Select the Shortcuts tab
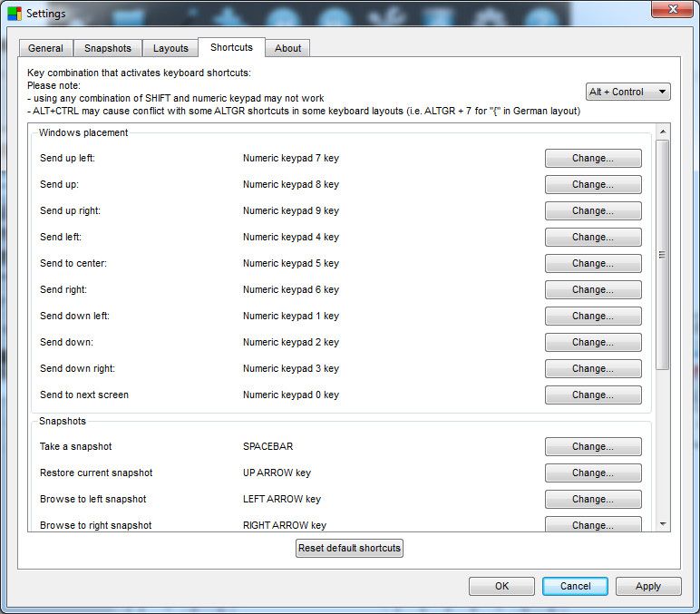 click(231, 47)
